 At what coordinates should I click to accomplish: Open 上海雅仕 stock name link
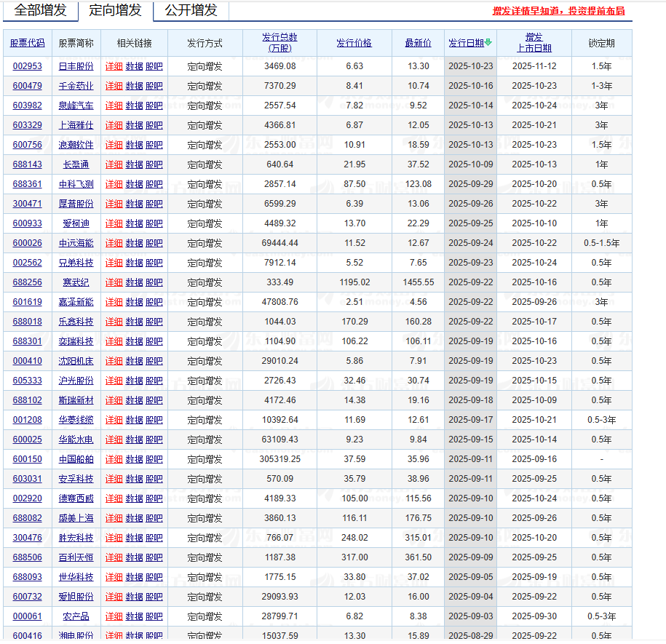click(x=76, y=125)
